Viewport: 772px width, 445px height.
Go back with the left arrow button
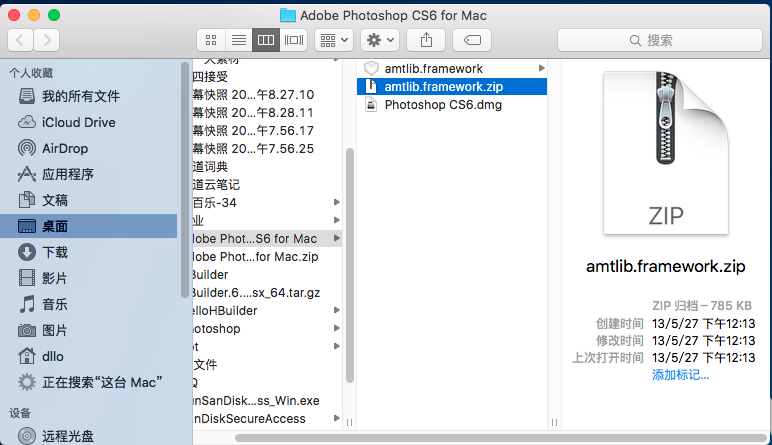(x=20, y=40)
